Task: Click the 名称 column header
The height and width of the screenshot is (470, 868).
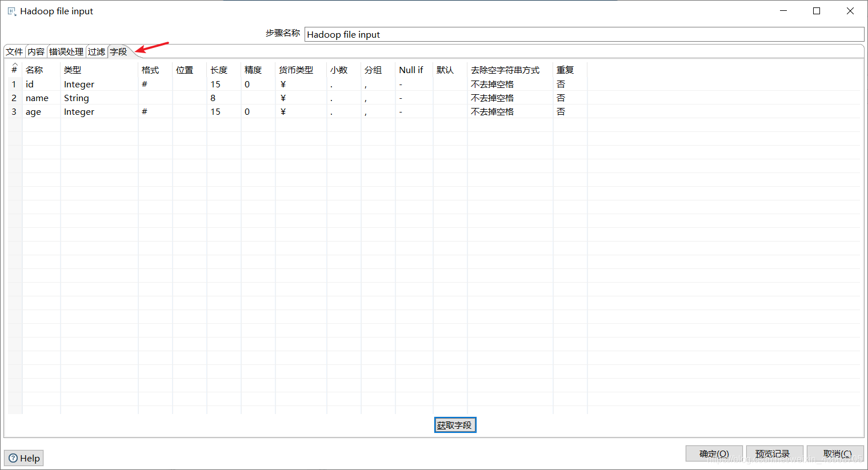Action: (x=41, y=70)
